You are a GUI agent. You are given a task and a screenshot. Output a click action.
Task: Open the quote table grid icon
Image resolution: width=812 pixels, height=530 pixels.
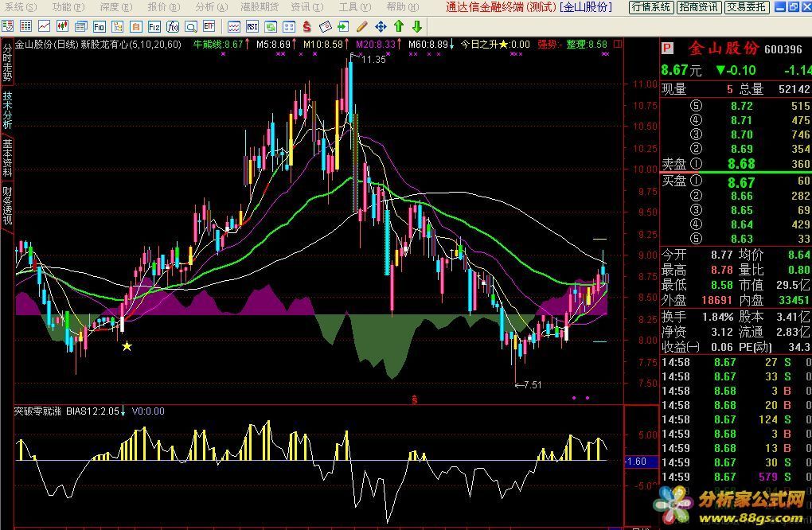point(26,26)
